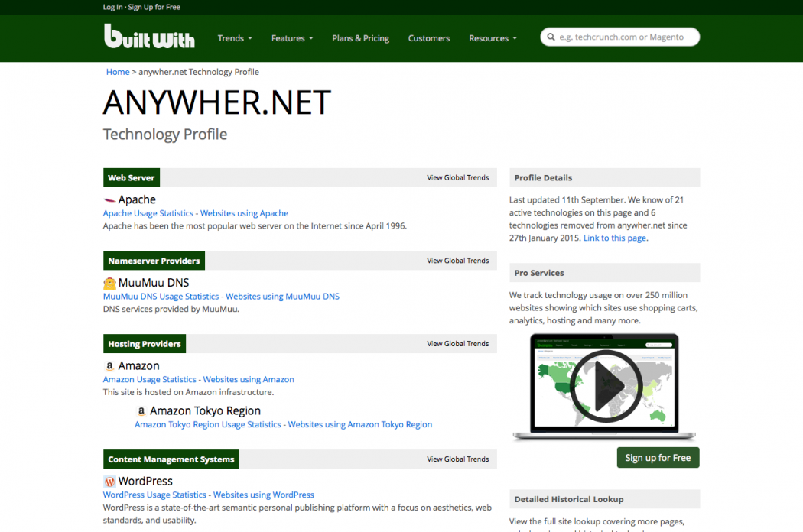The width and height of the screenshot is (803, 532).
Task: Click the Amazon hosting icon
Action: 109,365
